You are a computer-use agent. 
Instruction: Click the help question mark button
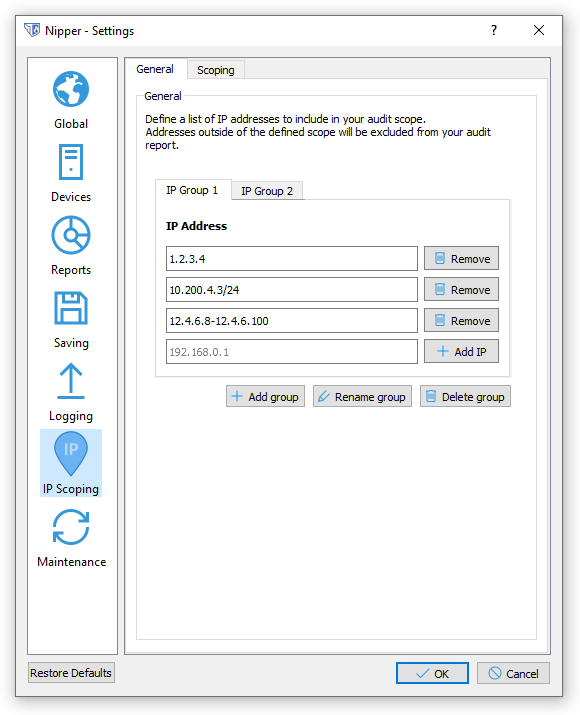pyautogui.click(x=493, y=30)
